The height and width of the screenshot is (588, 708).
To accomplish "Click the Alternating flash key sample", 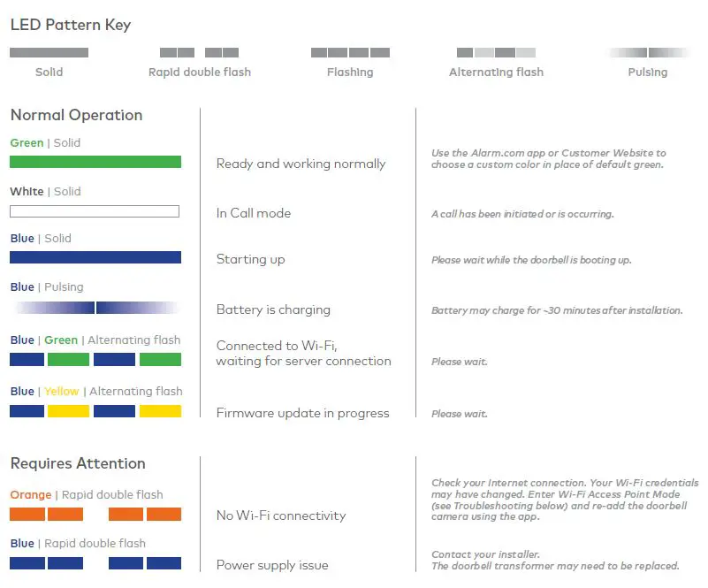I will (496, 53).
